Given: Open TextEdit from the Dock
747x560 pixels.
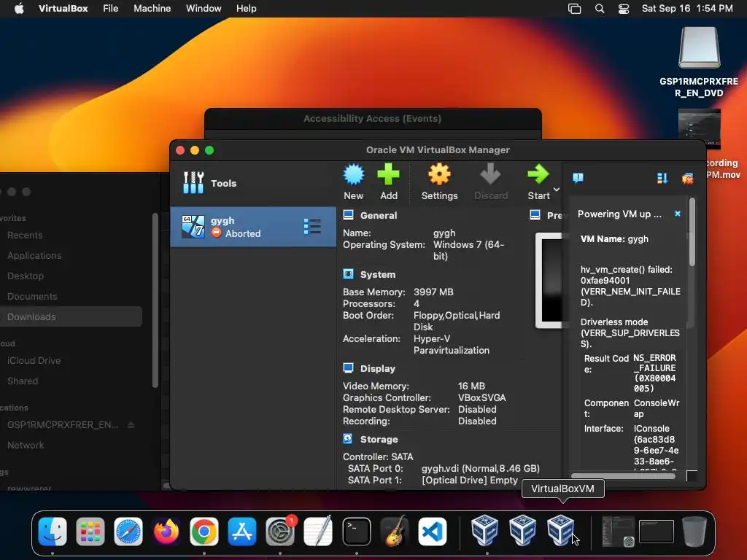Looking at the screenshot, I should (318, 531).
